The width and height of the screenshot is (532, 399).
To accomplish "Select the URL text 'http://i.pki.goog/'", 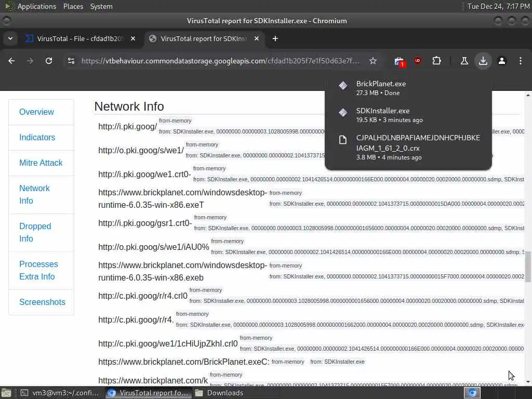I will (128, 127).
